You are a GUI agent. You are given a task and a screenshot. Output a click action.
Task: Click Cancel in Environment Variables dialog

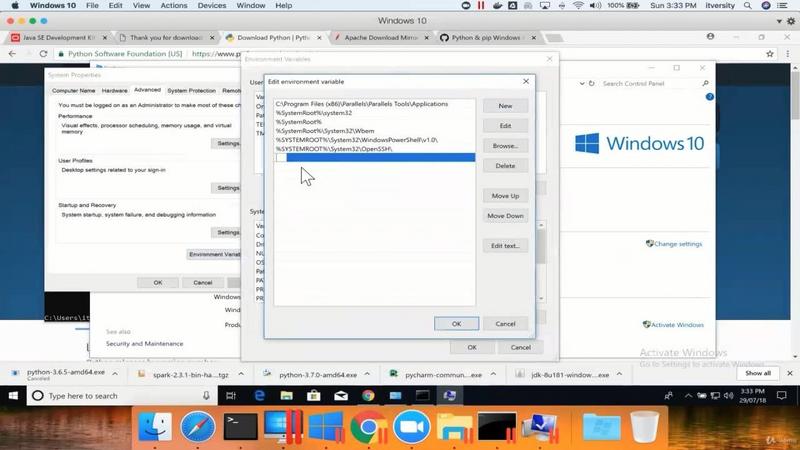coord(521,347)
